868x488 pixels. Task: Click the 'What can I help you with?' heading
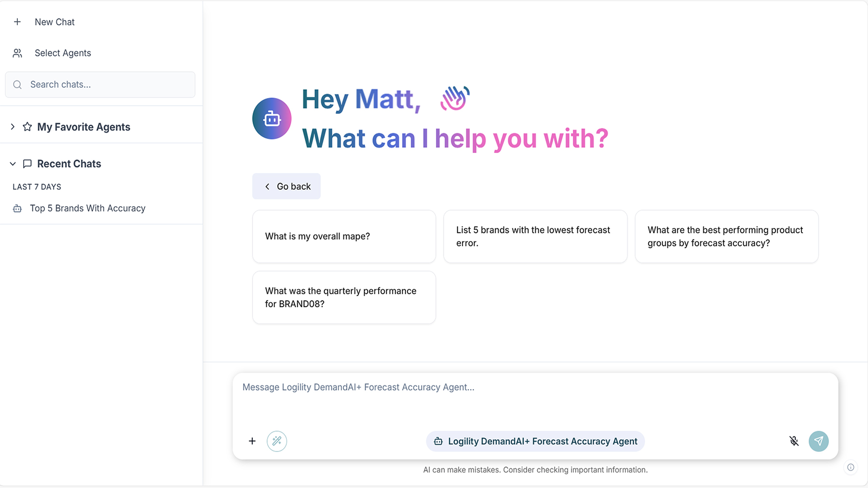pos(455,139)
